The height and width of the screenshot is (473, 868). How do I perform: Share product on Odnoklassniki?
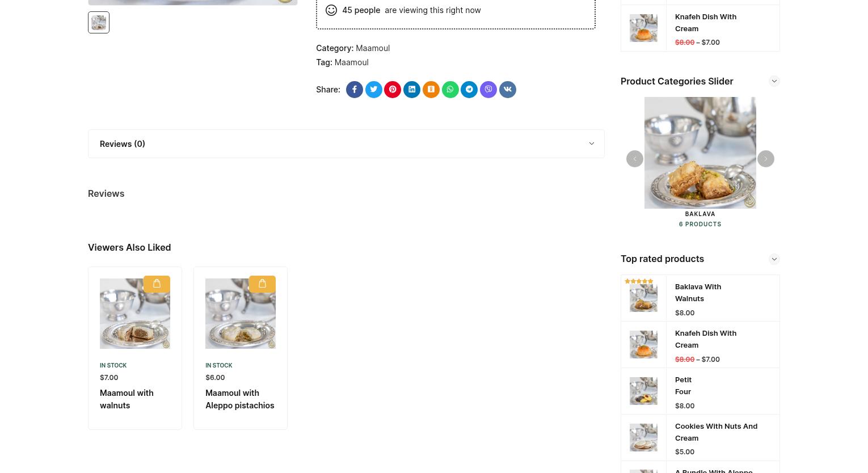point(431,90)
